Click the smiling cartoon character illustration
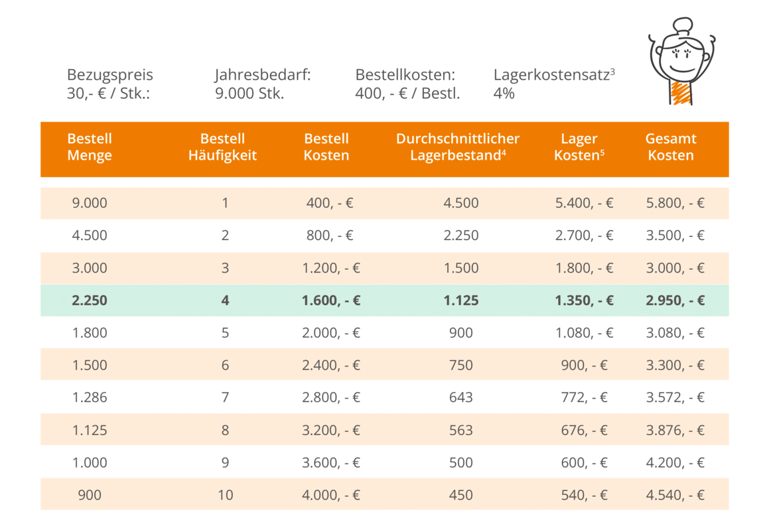This screenshot has width=769, height=532. pyautogui.click(x=681, y=61)
